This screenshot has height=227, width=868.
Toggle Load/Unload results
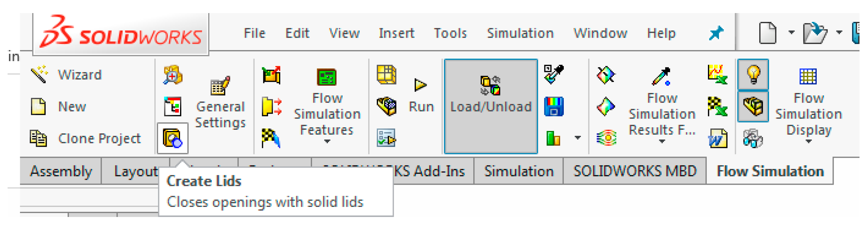[491, 107]
